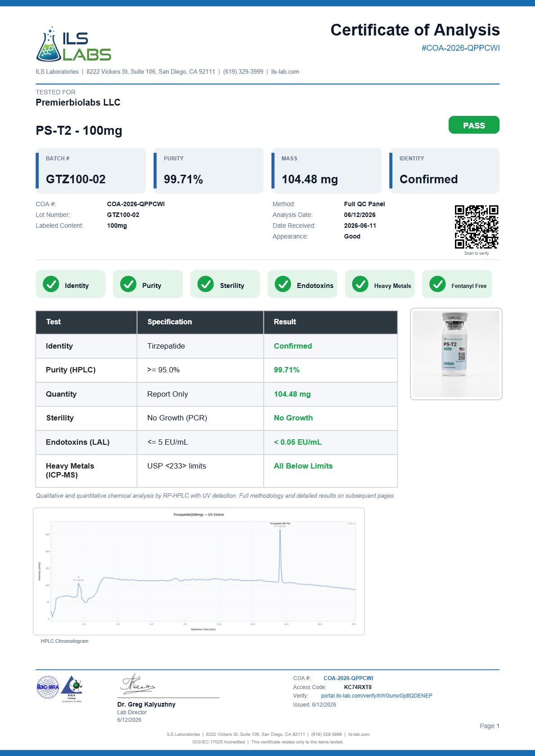
Task: Click the green check icon beside Fentanyl Free
Action: tap(437, 284)
